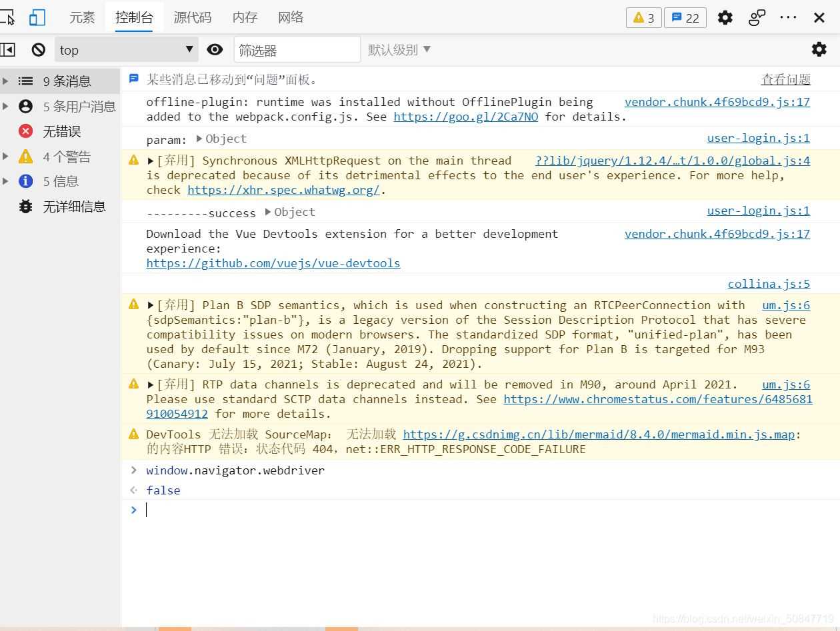Expand the param Object in the console
This screenshot has height=631, width=840.
tap(199, 139)
